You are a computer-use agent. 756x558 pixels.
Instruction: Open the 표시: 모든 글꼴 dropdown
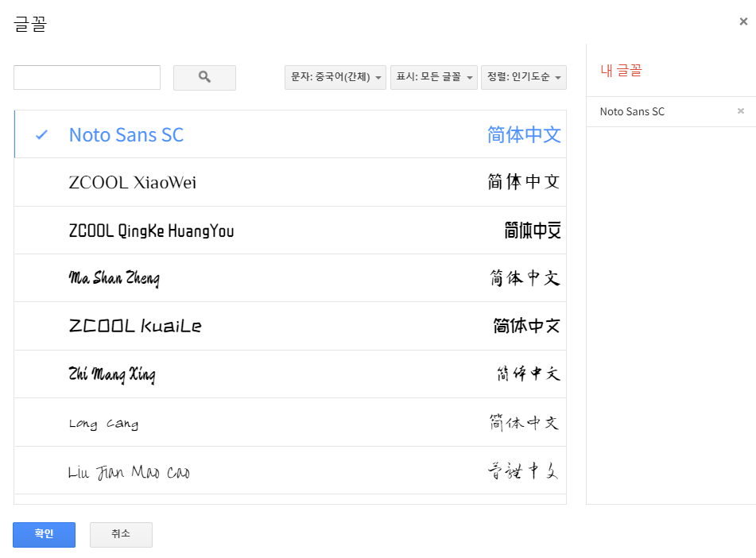pos(433,77)
